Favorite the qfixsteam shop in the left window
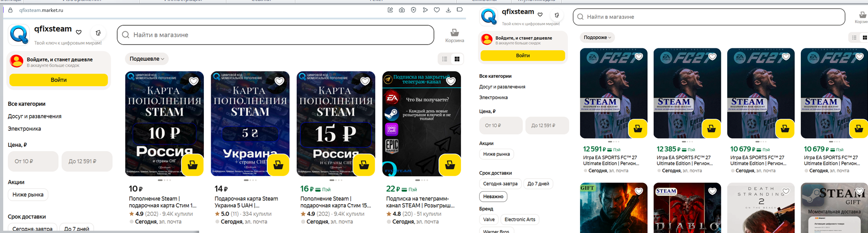The width and height of the screenshot is (868, 233). click(79, 32)
